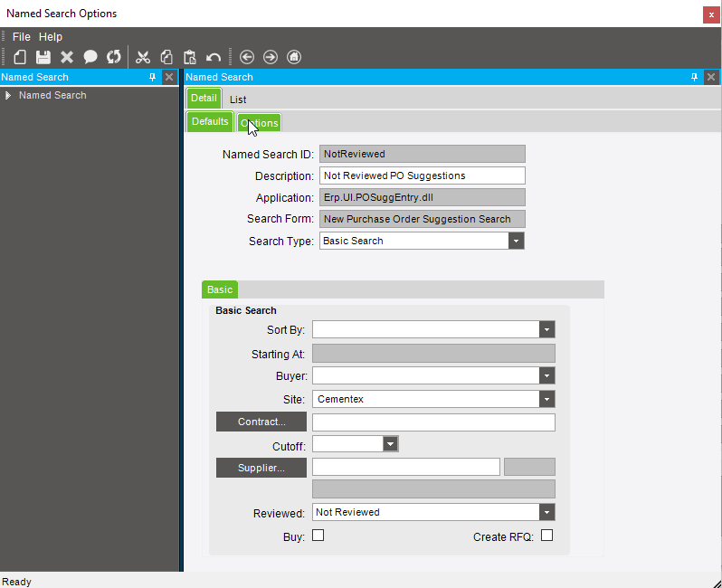The height and width of the screenshot is (588, 722).
Task: Toggle the Buy checkbox
Action: (318, 536)
